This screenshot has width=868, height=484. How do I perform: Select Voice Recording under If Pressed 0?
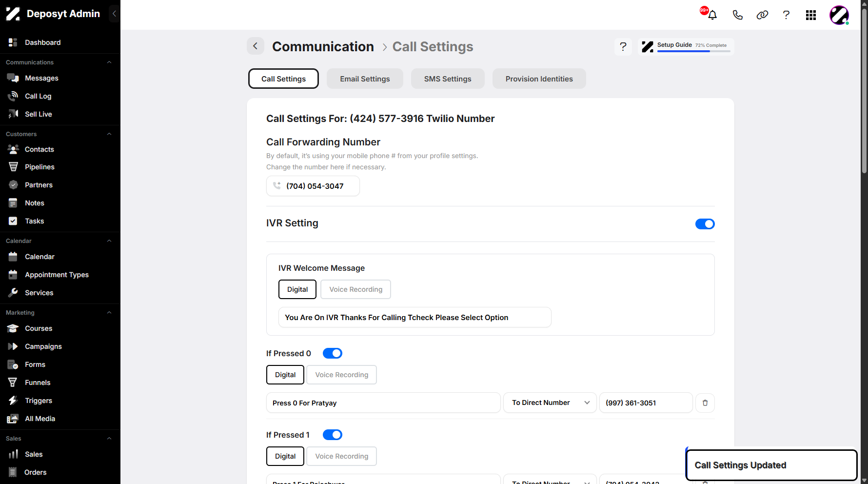pyautogui.click(x=341, y=375)
